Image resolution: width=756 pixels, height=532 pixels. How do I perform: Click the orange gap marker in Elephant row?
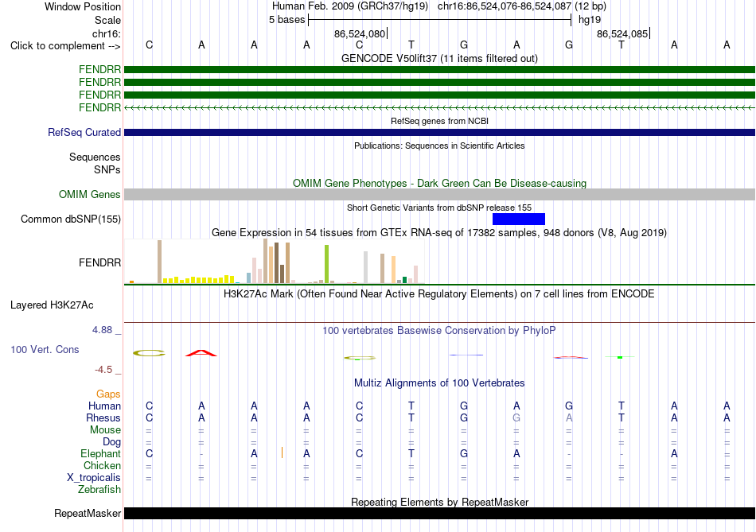click(282, 453)
